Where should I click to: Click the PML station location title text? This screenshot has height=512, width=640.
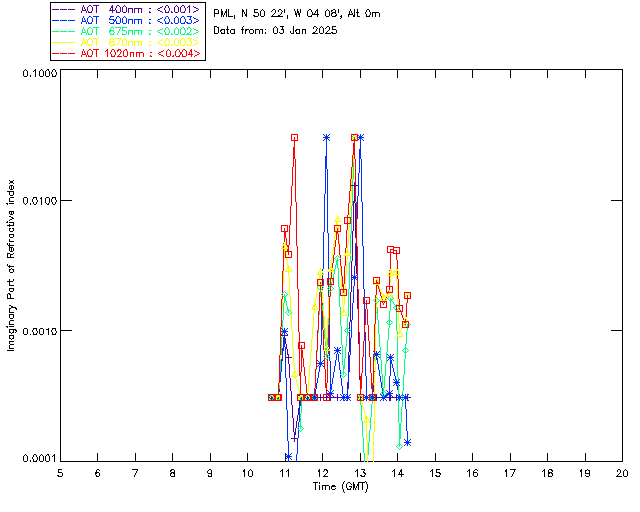tap(297, 14)
